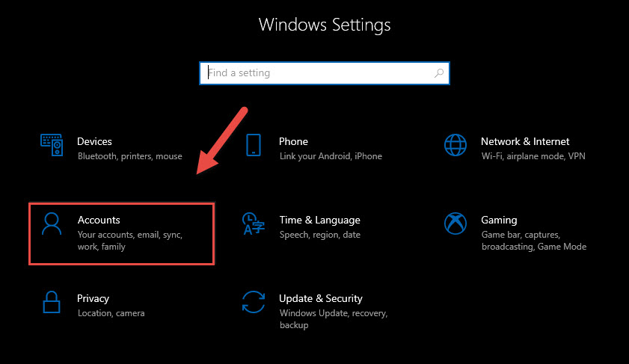629x364 pixels.
Task: Click the Update & Security sync arrows icon
Action: [x=253, y=302]
